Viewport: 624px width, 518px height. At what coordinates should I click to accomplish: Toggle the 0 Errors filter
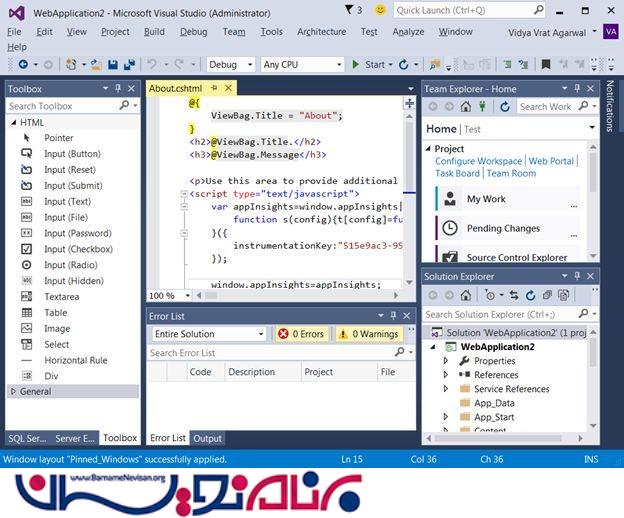tap(301, 334)
